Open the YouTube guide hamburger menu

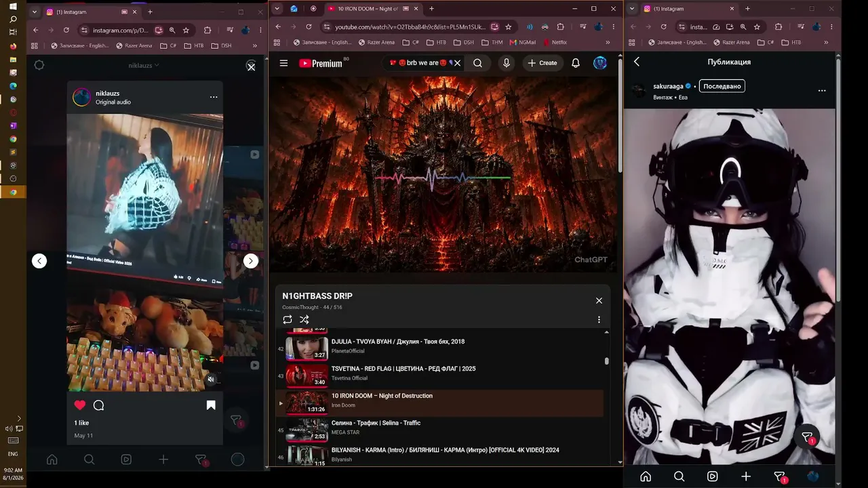[x=284, y=63]
